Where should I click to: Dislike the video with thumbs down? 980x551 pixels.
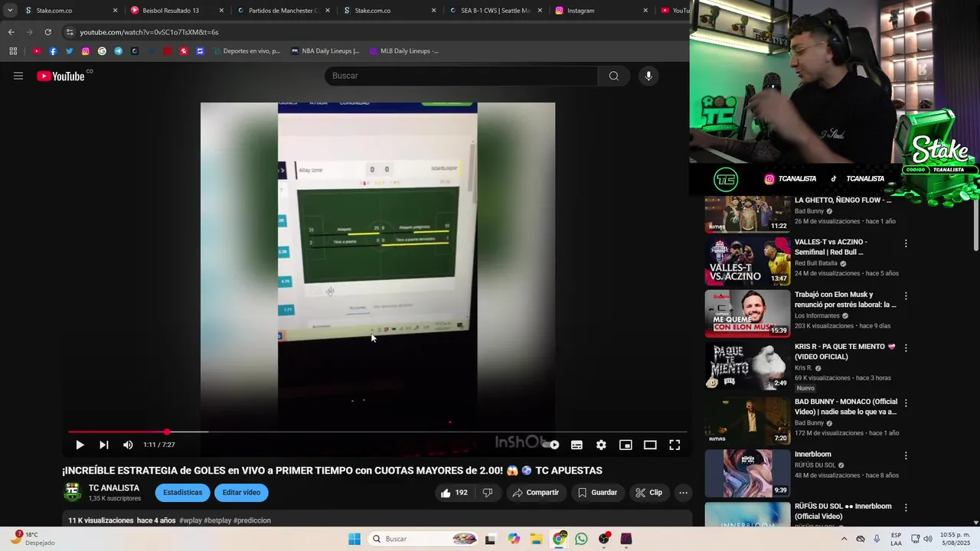488,493
